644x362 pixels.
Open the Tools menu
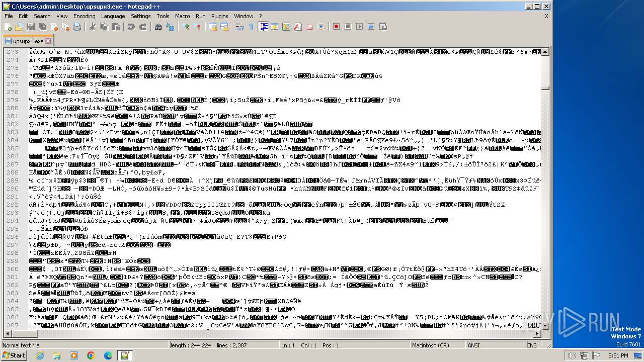(163, 16)
